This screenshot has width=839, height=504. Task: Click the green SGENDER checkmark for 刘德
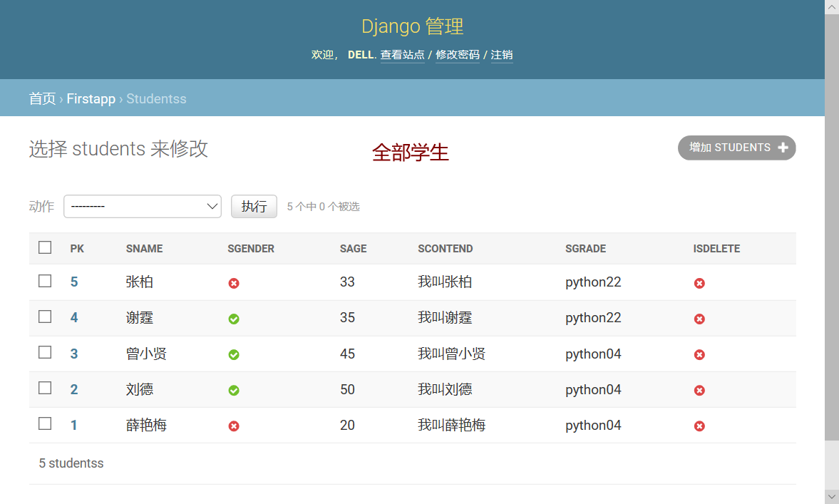(x=234, y=391)
